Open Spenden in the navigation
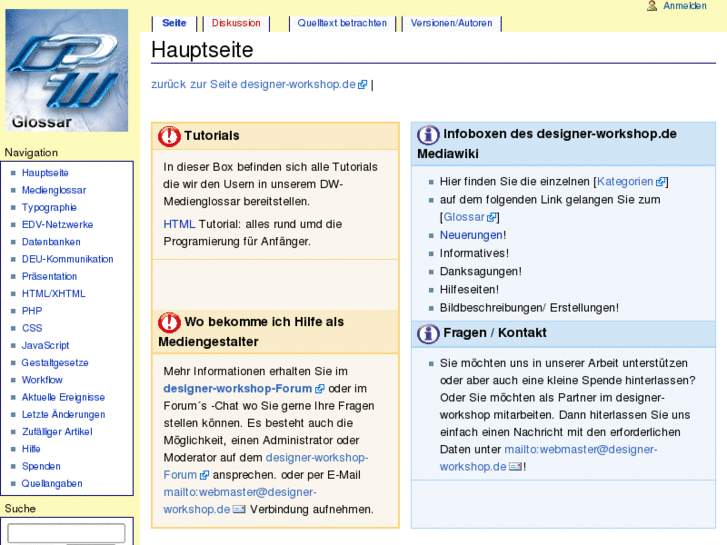The width and height of the screenshot is (727, 545). coord(41,466)
